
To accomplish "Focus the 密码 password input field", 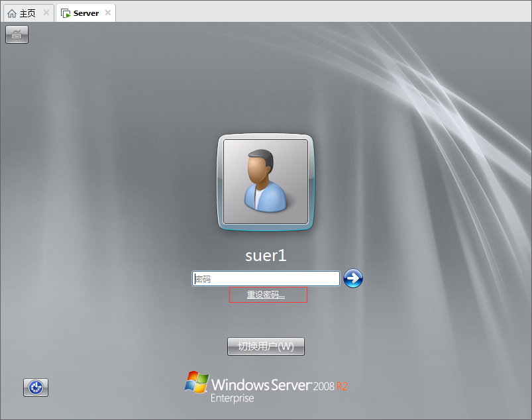I will 266,279.
